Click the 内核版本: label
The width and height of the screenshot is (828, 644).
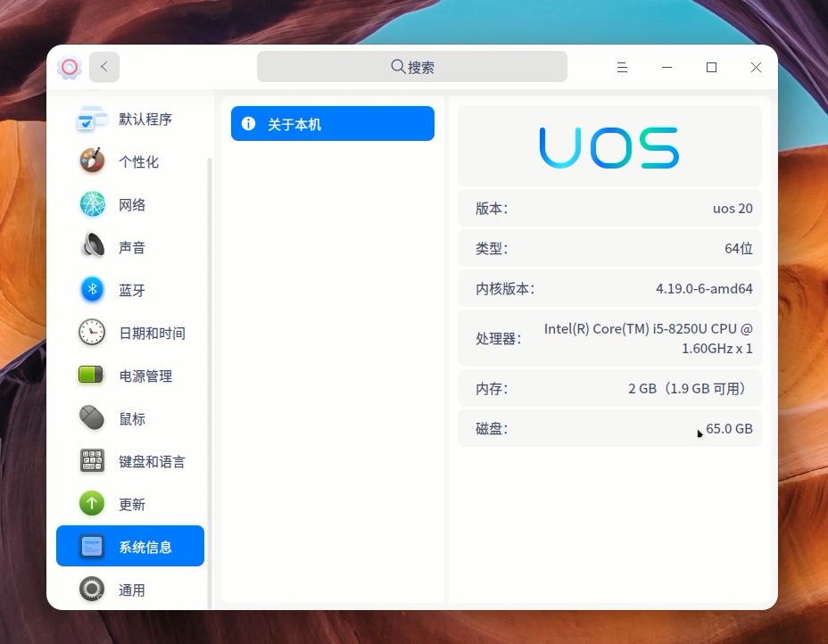click(x=505, y=289)
